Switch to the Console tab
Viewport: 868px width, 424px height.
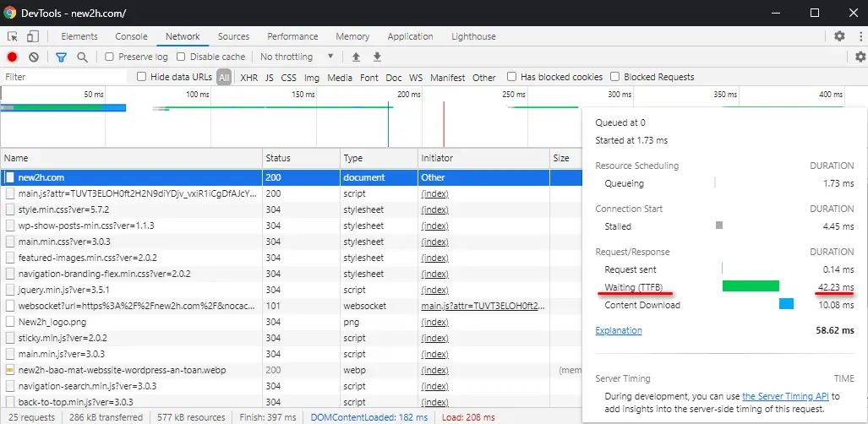click(x=131, y=36)
